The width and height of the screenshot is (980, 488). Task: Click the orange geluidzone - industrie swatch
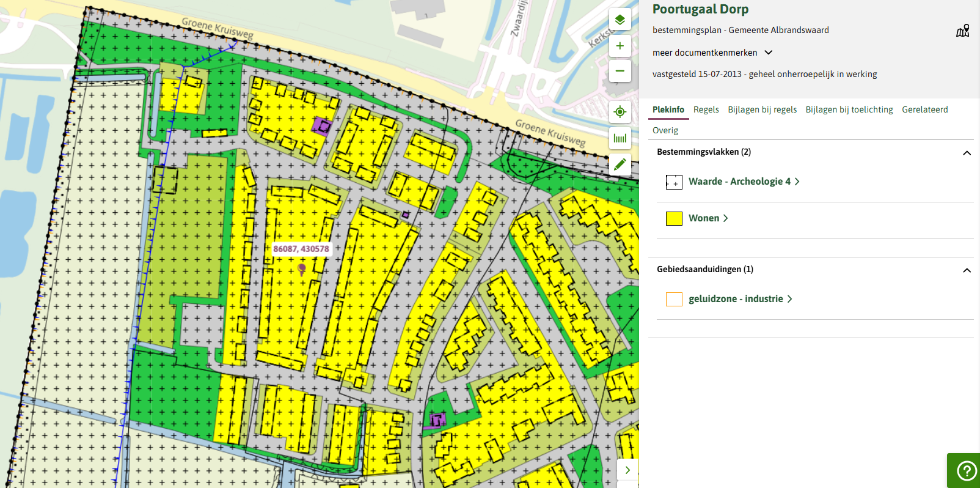tap(674, 299)
